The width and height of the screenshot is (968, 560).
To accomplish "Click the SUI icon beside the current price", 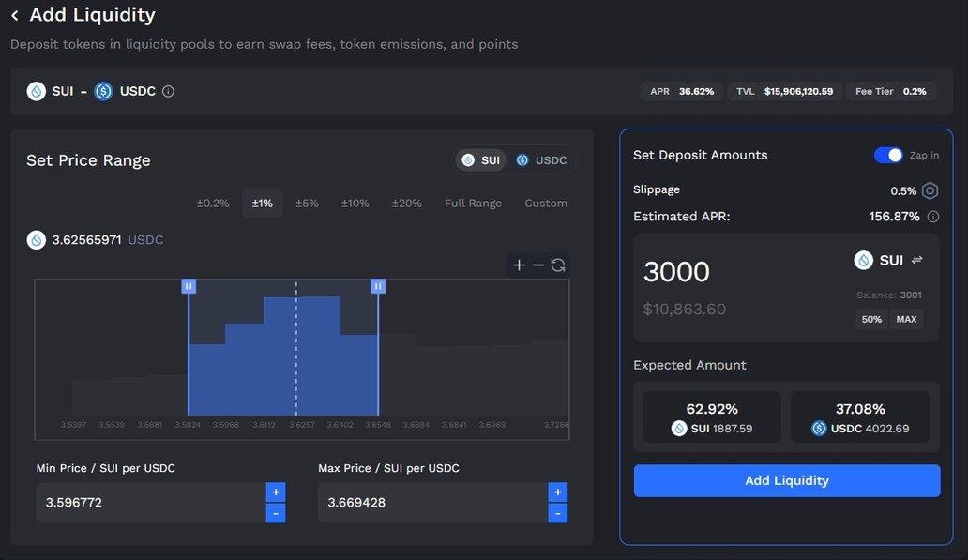I will click(x=37, y=239).
